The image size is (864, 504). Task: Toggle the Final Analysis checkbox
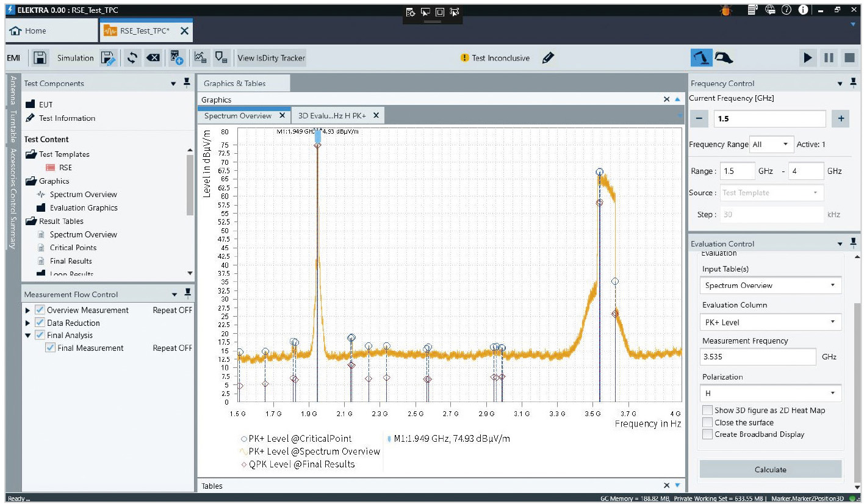[40, 335]
